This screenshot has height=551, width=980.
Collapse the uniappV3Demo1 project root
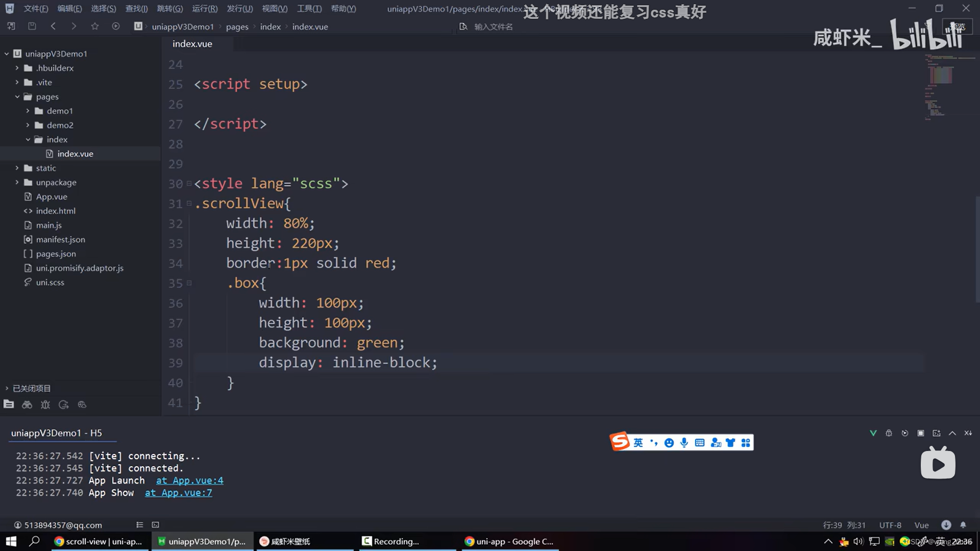pos(7,54)
